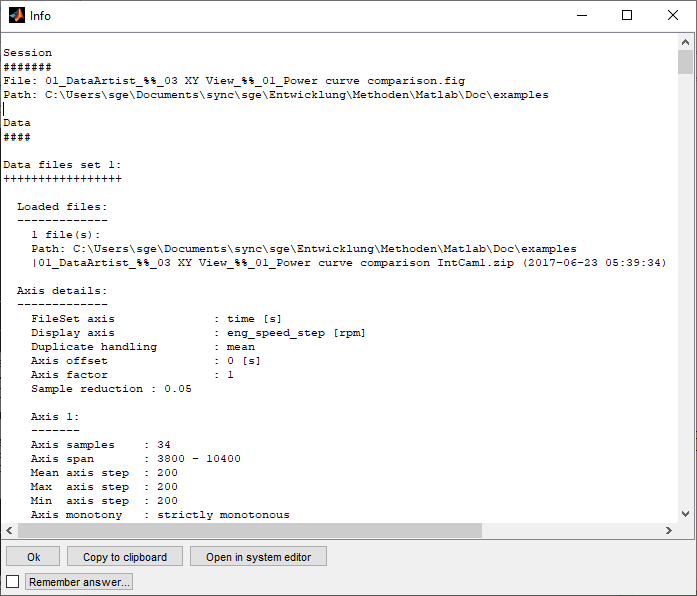This screenshot has width=697, height=596.
Task: Click the 'Session' heading text
Action: (28, 53)
